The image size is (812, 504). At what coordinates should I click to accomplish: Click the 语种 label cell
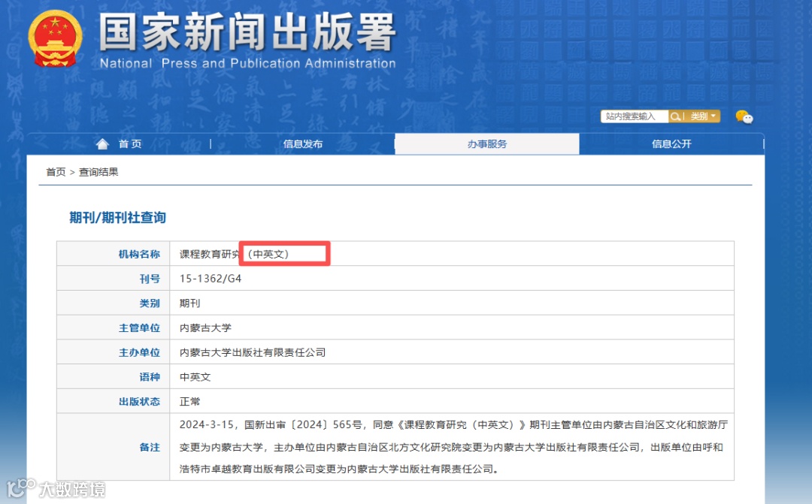114,377
